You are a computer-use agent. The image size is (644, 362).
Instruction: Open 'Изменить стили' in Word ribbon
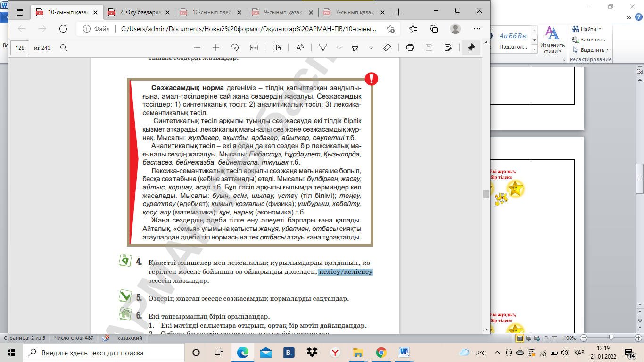click(552, 40)
